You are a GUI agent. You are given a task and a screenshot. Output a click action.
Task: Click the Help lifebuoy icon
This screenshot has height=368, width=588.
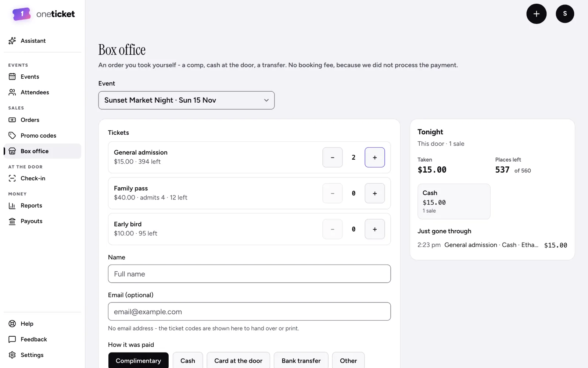click(12, 324)
